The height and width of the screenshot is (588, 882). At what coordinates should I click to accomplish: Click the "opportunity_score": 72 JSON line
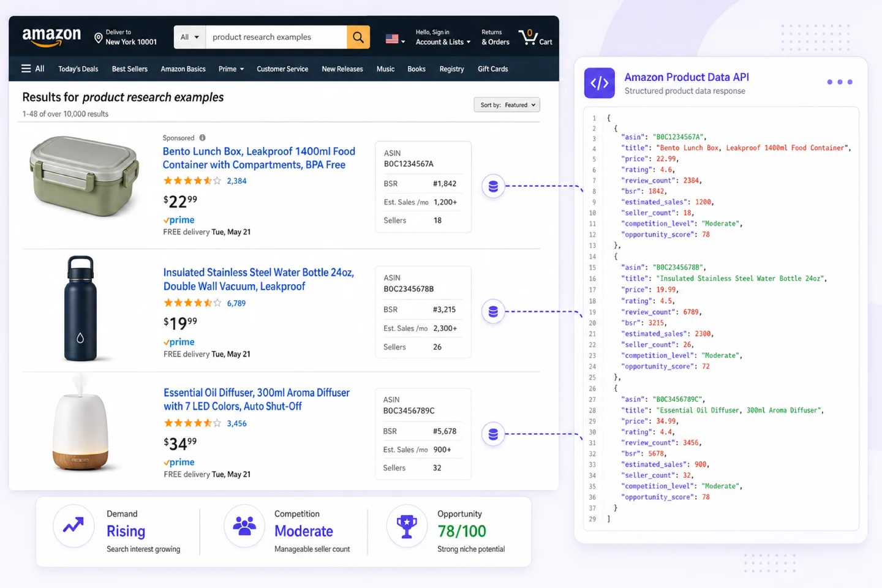[665, 366]
